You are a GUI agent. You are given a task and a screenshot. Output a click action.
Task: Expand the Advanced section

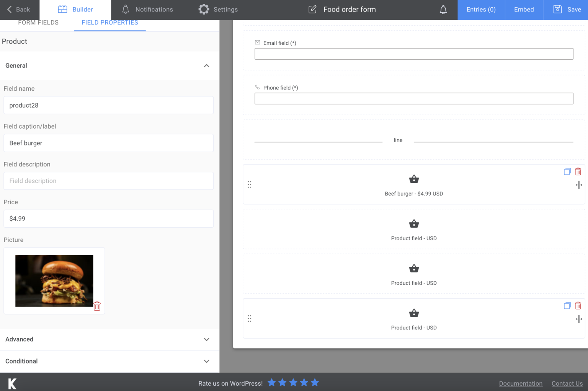206,339
